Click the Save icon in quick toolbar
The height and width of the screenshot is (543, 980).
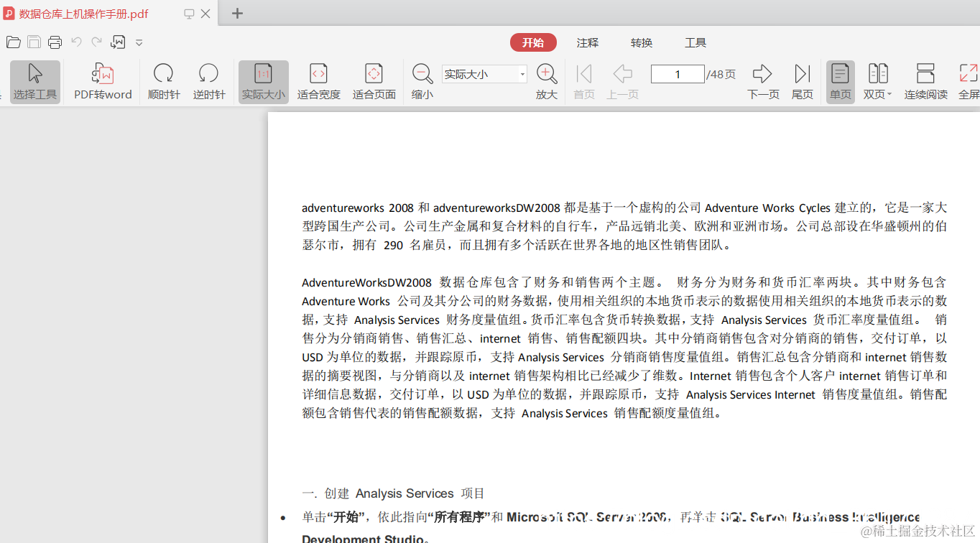tap(34, 42)
